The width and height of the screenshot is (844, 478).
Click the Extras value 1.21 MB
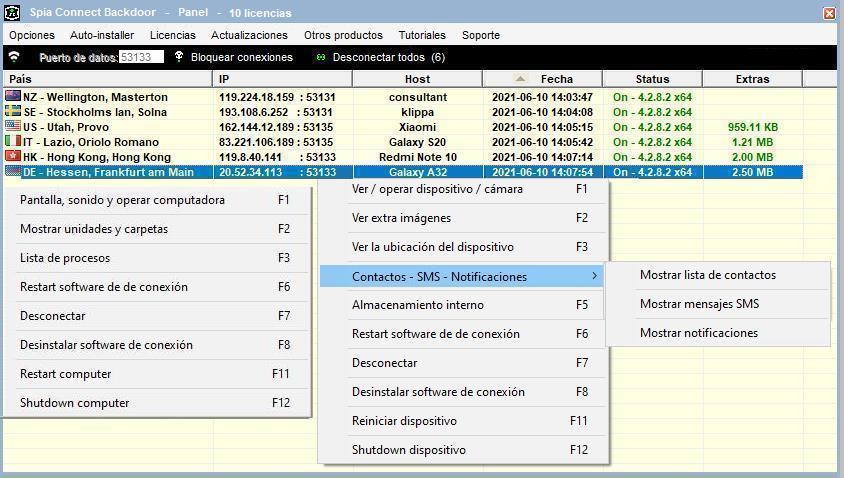pos(752,142)
